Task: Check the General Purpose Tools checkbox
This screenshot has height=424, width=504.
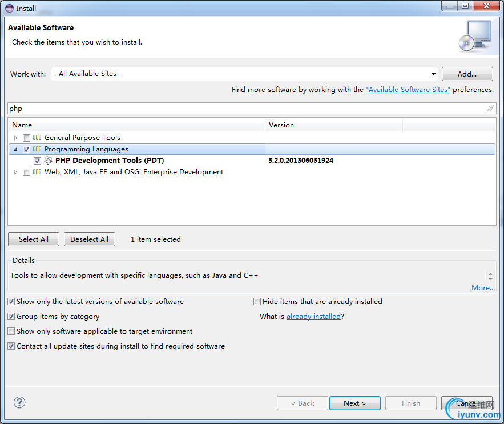Action: tap(26, 138)
